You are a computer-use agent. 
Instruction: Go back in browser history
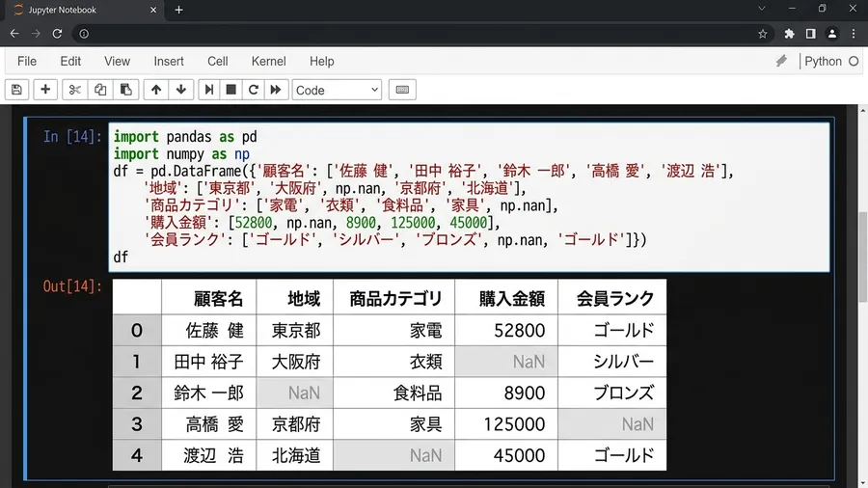tap(14, 34)
